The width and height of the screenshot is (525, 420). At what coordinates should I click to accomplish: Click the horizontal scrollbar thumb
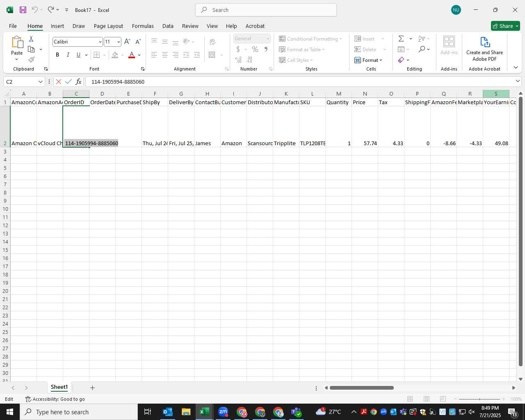tap(361, 388)
